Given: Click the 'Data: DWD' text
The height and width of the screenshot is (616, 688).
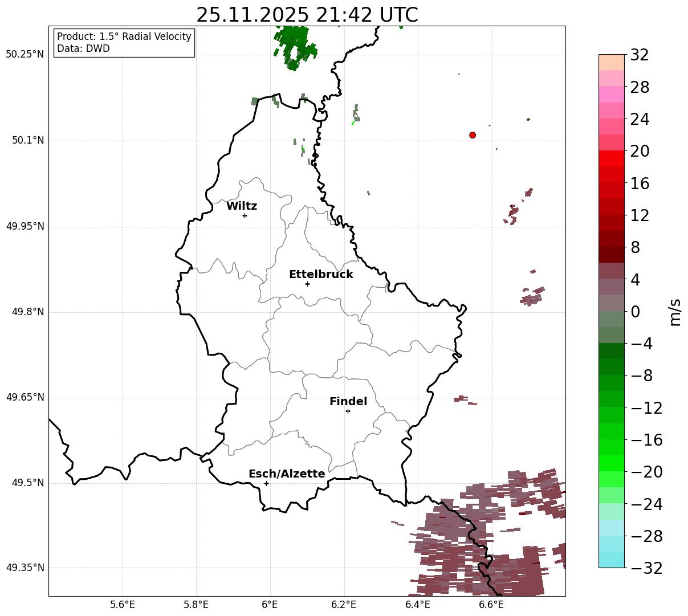Looking at the screenshot, I should (83, 48).
